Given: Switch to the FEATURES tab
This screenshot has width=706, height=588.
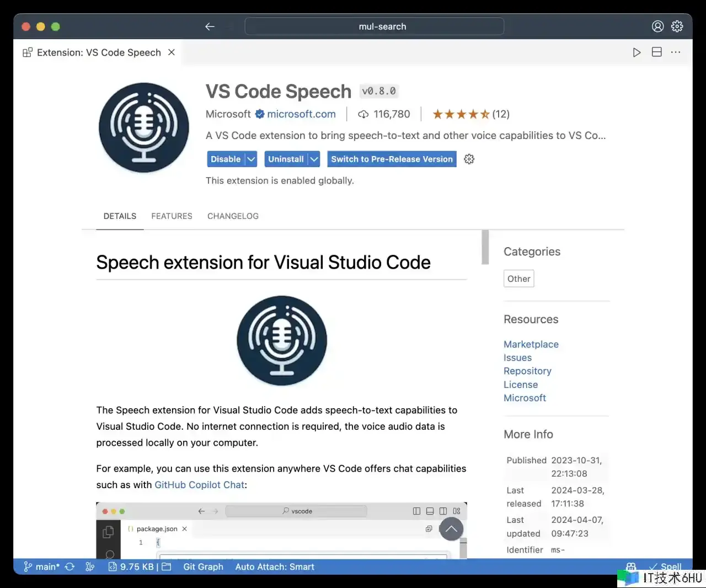Looking at the screenshot, I should click(x=172, y=216).
